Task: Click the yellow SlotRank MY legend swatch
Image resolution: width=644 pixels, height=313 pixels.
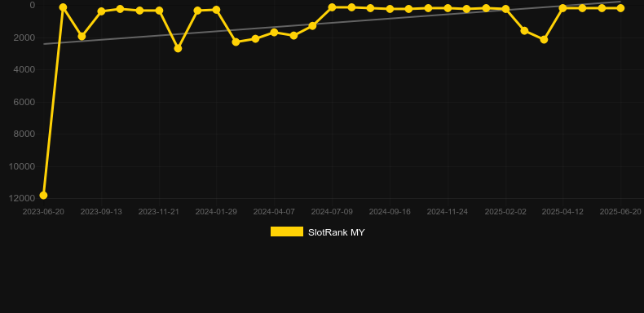Action: [x=287, y=231]
